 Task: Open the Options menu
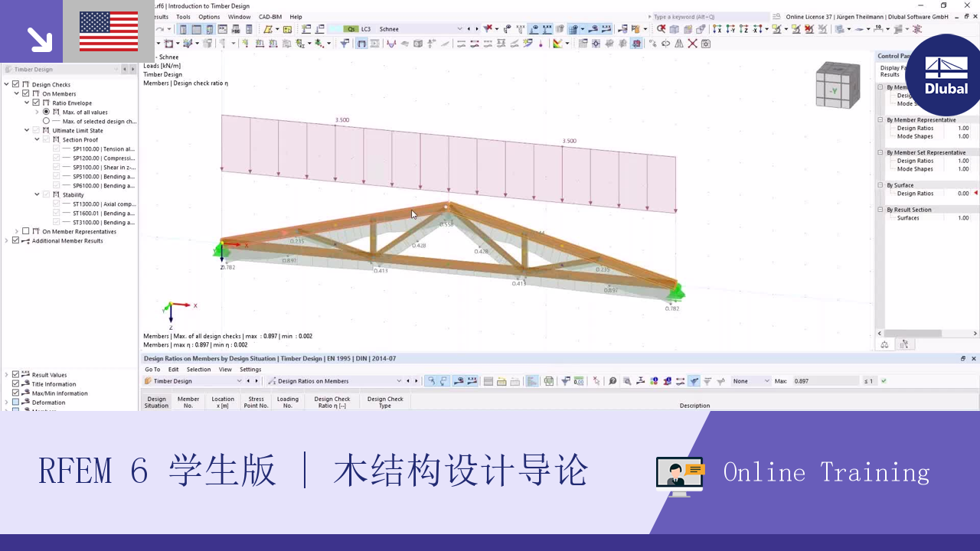tap(209, 17)
